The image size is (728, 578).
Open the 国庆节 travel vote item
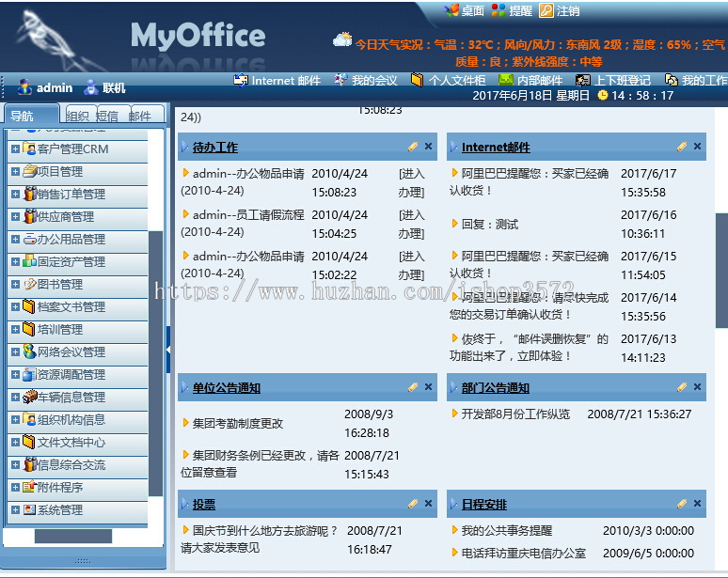coord(259,539)
